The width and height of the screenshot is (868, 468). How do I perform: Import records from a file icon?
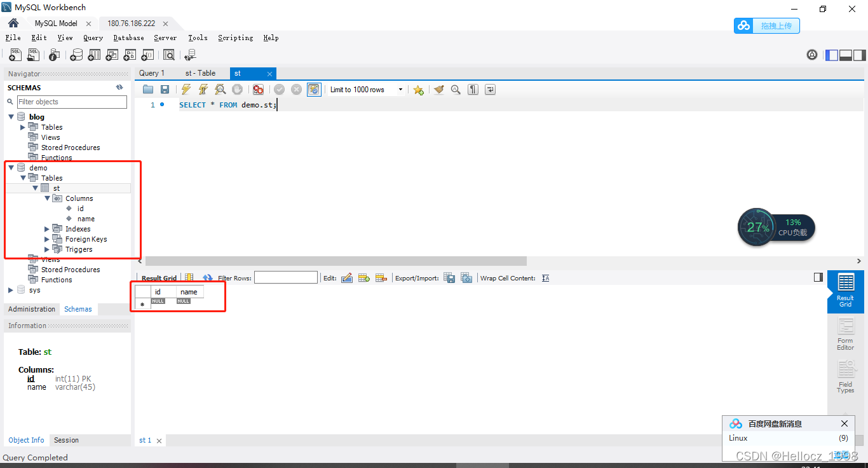coord(466,278)
